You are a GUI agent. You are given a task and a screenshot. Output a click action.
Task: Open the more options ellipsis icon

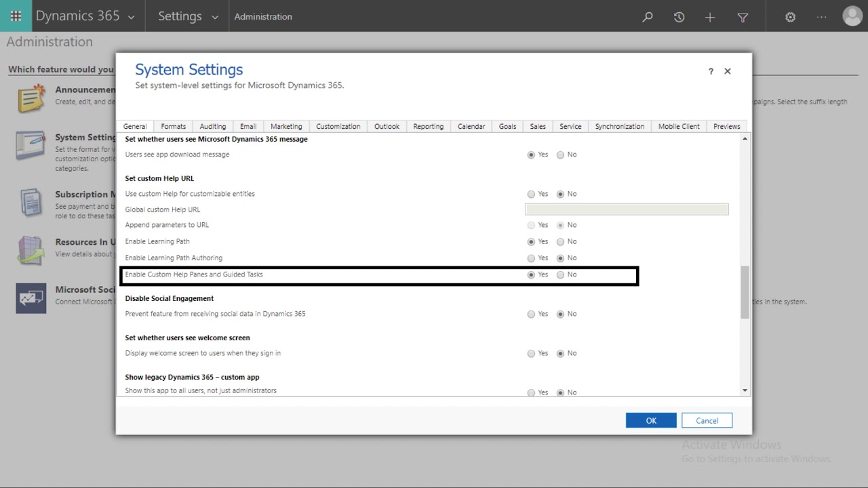click(823, 17)
